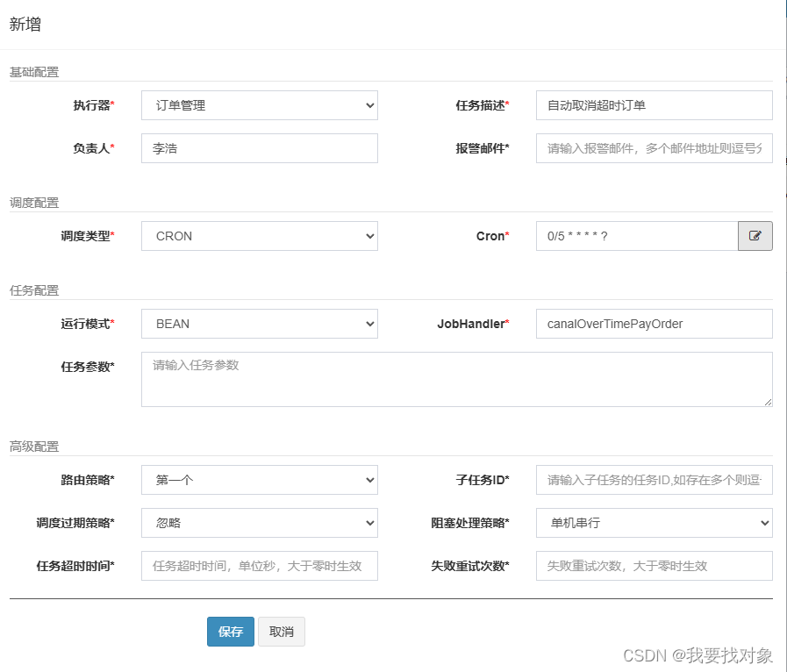Click the 任务参数 textarea resize handle
The height and width of the screenshot is (672, 787).
click(x=768, y=402)
